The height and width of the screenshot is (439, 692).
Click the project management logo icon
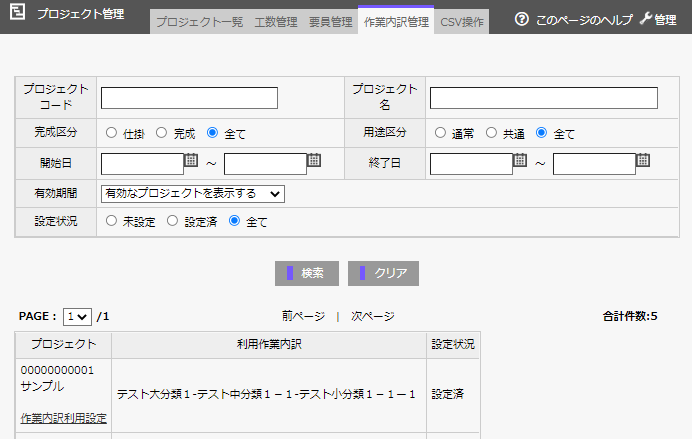16,17
